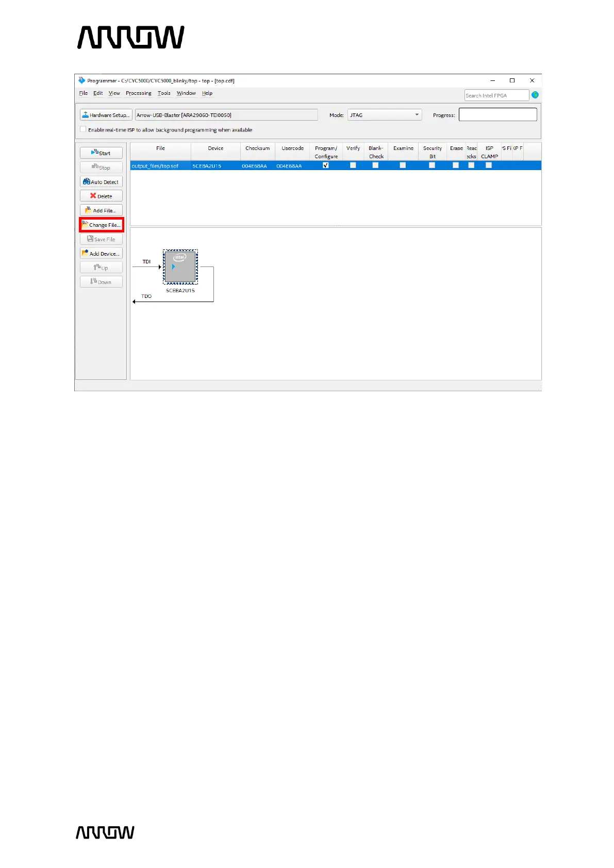Close the Programmer window
This screenshot has height=868, width=614.
(x=532, y=80)
